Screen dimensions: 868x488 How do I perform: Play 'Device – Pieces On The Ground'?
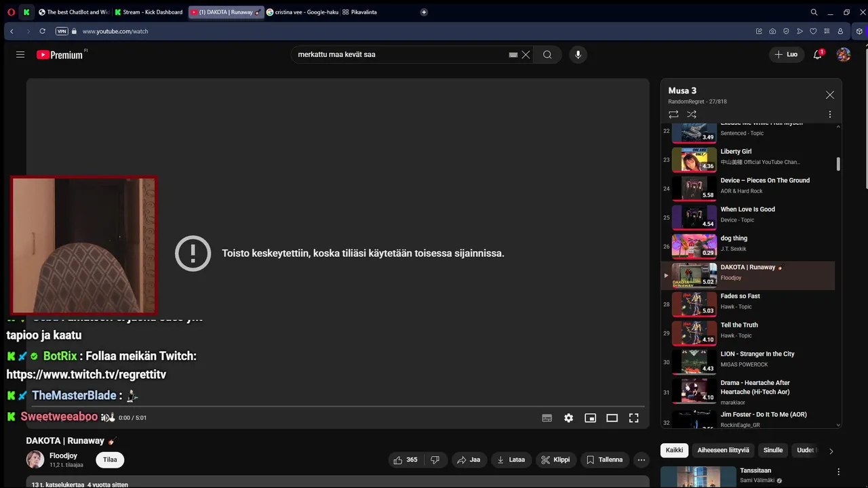point(748,189)
